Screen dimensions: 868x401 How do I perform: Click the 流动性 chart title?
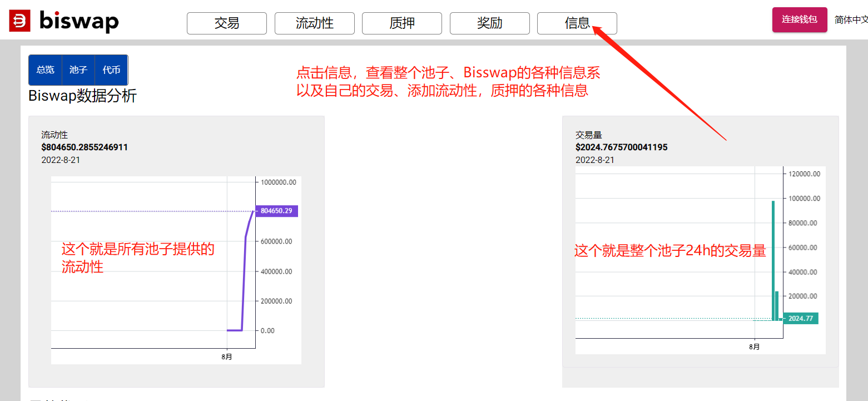click(54, 135)
